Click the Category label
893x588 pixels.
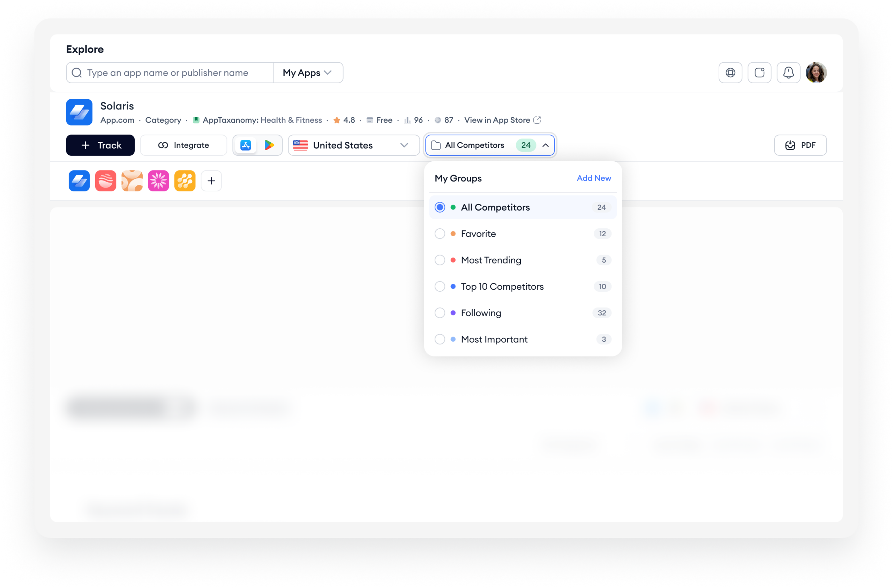tap(163, 120)
